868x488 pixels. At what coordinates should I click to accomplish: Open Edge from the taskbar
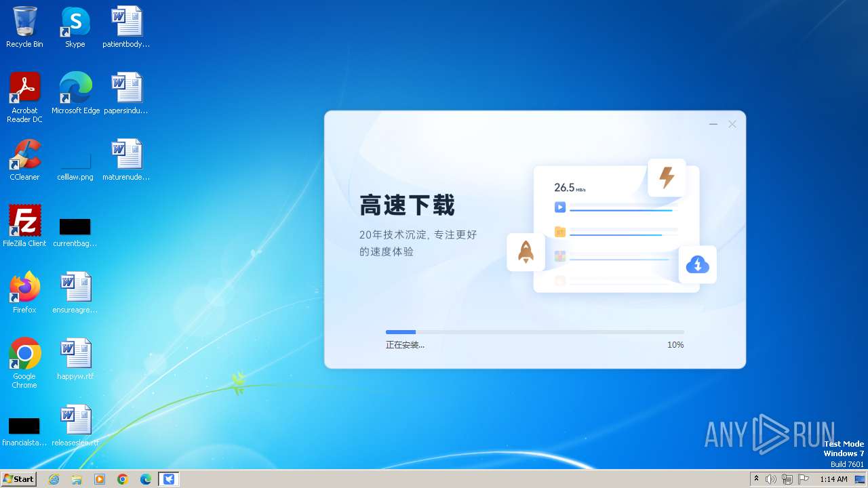[146, 479]
